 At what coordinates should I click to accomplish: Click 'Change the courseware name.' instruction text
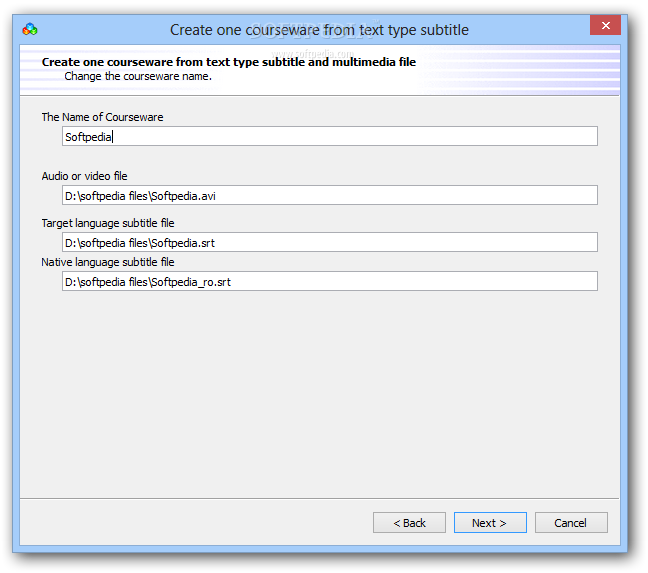(x=138, y=76)
